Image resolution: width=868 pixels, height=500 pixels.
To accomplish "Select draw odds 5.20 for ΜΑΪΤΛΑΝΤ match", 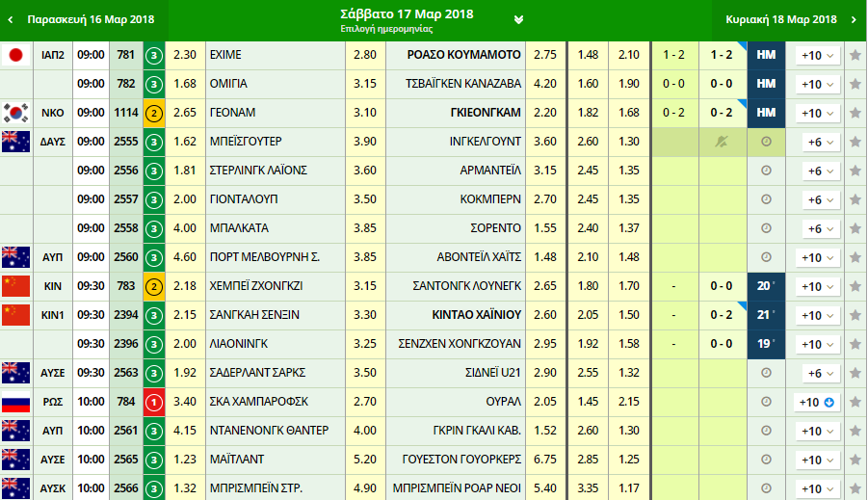I will coord(365,460).
